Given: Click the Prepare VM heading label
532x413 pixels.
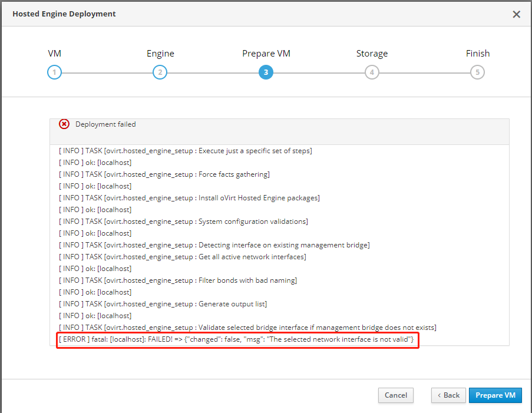Looking at the screenshot, I should (x=265, y=53).
